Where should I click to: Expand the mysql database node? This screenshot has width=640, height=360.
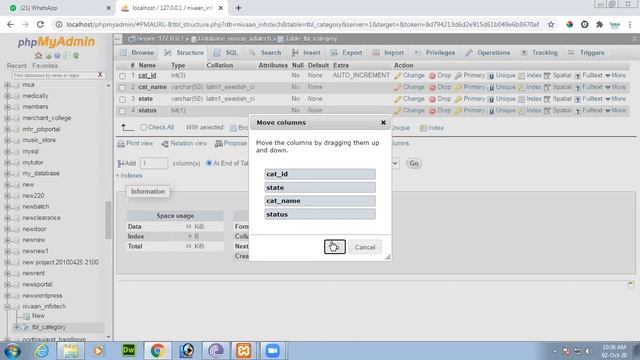[7, 151]
